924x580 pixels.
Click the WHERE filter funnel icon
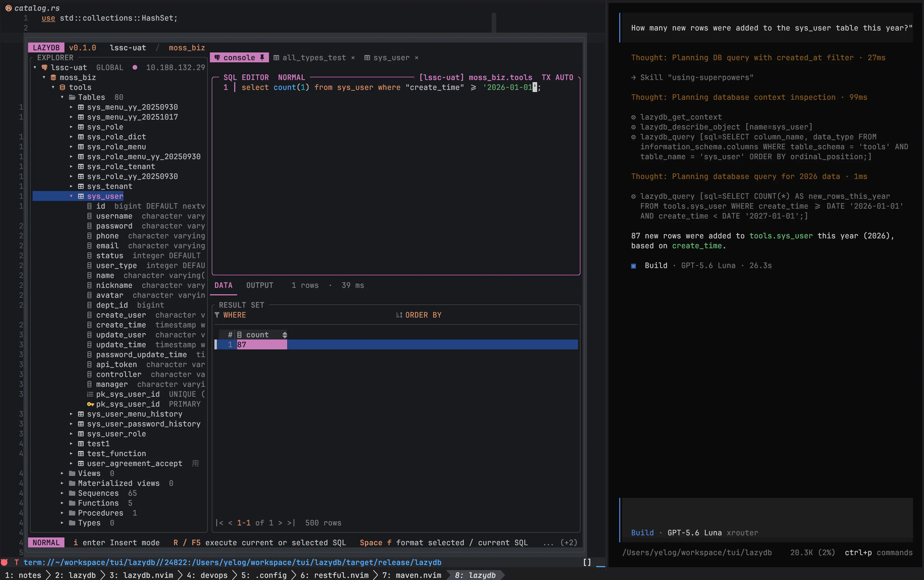[x=217, y=315]
